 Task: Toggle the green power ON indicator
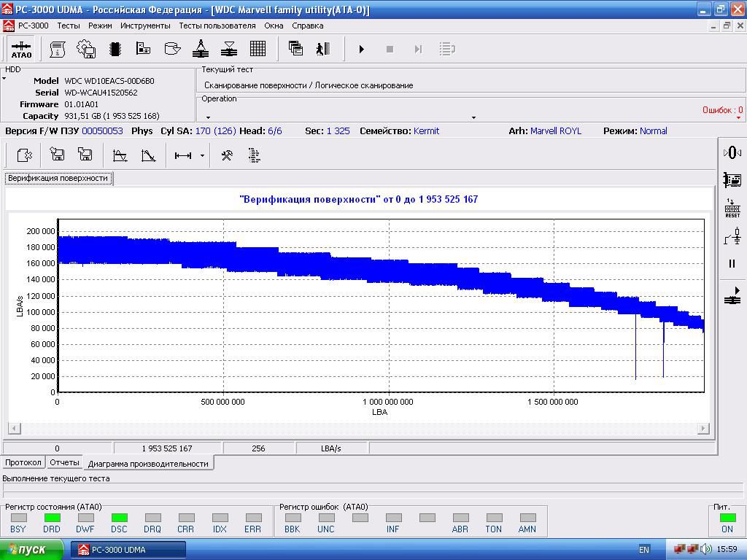tap(727, 518)
